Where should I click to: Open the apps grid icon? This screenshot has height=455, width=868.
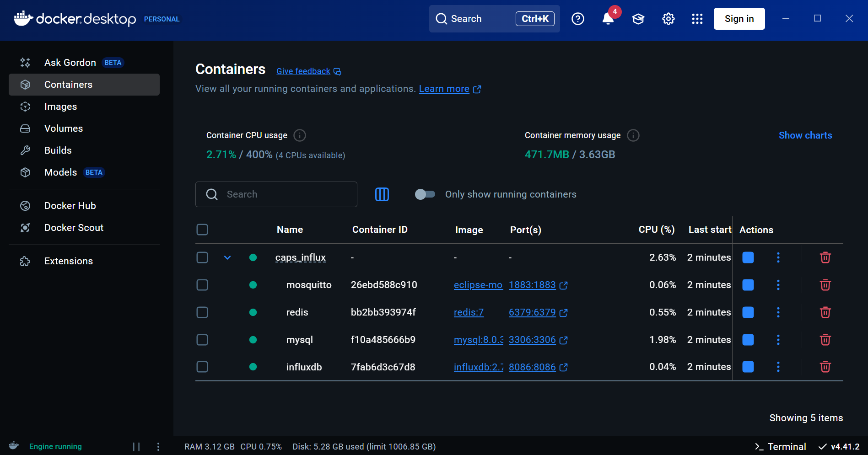pyautogui.click(x=697, y=19)
